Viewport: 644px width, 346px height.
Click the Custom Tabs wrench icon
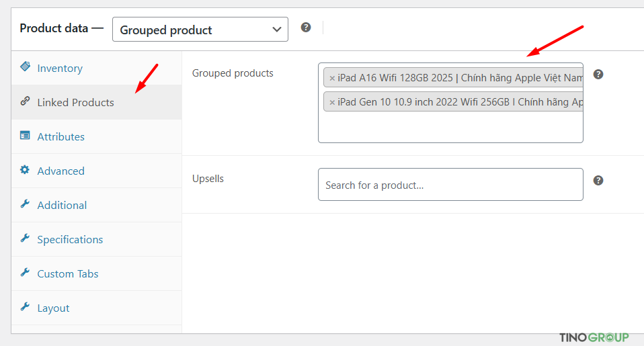(25, 272)
